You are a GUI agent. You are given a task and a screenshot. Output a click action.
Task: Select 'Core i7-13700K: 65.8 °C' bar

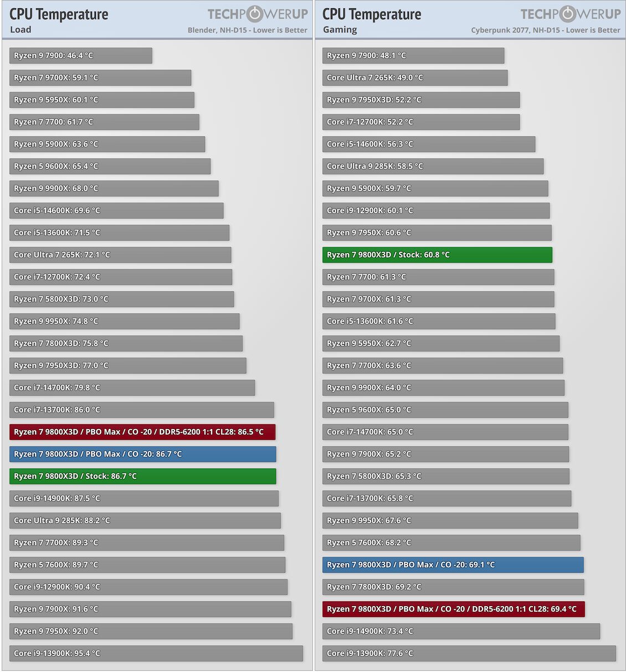click(447, 498)
